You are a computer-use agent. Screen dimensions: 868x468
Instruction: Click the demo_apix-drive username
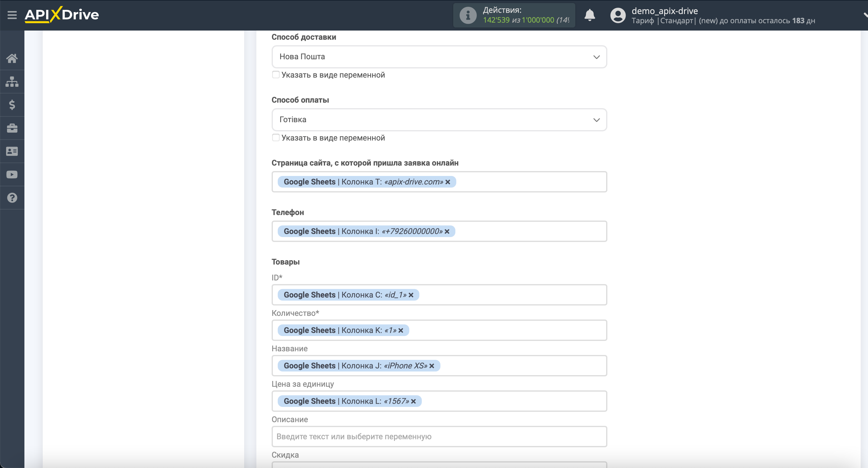(x=664, y=11)
